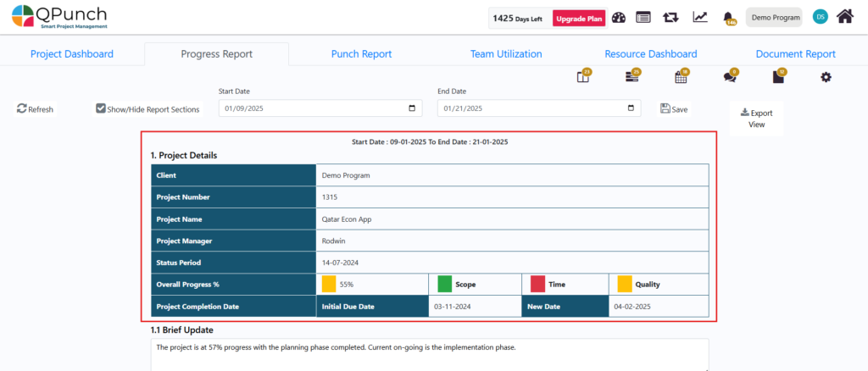This screenshot has width=868, height=371.
Task: Open the chat comments icon
Action: [730, 77]
